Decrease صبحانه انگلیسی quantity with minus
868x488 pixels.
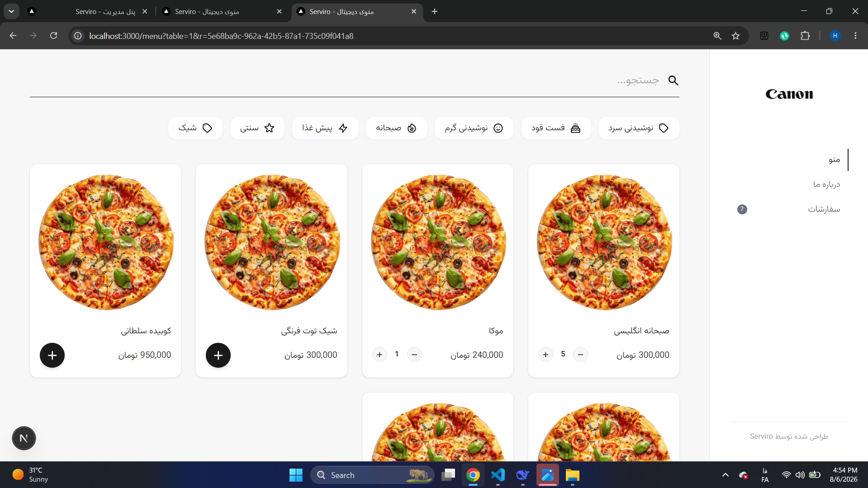click(580, 355)
